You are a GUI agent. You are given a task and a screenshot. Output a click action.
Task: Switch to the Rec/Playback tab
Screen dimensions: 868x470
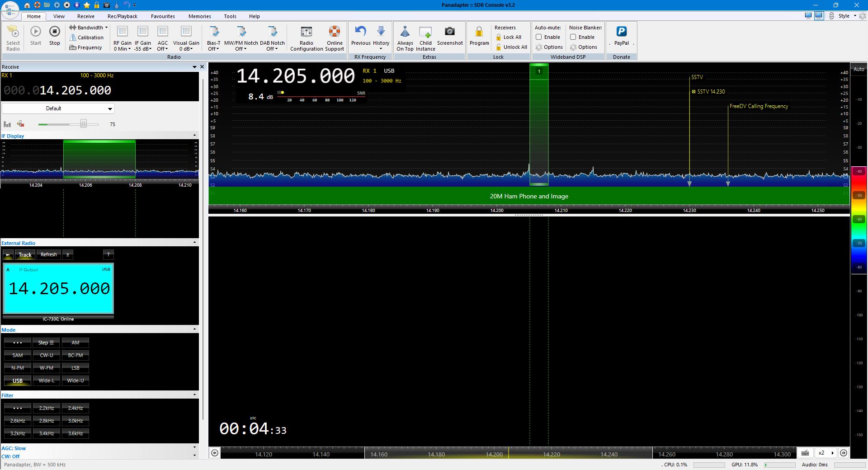tap(122, 16)
